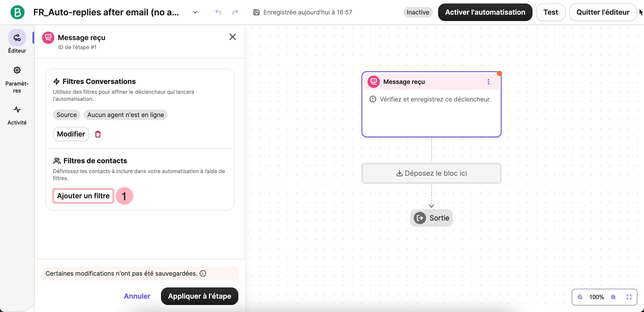Fit canvas to screen icon

[629, 297]
